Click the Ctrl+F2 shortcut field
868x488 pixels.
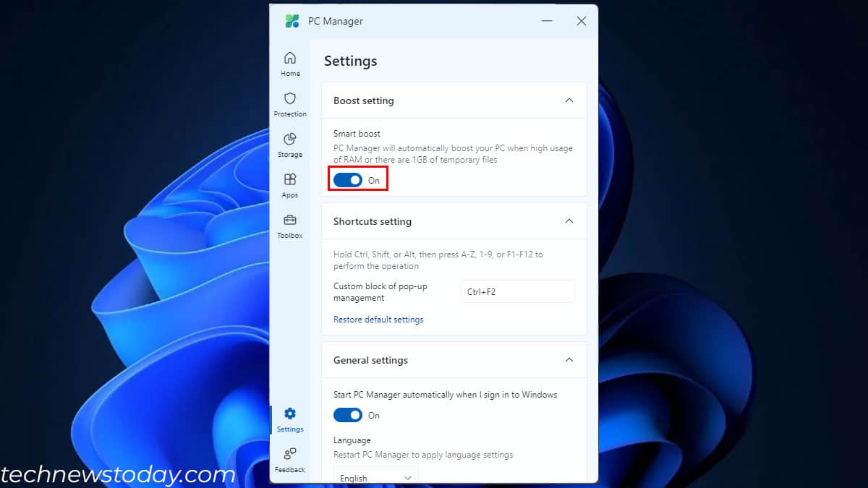tap(517, 292)
